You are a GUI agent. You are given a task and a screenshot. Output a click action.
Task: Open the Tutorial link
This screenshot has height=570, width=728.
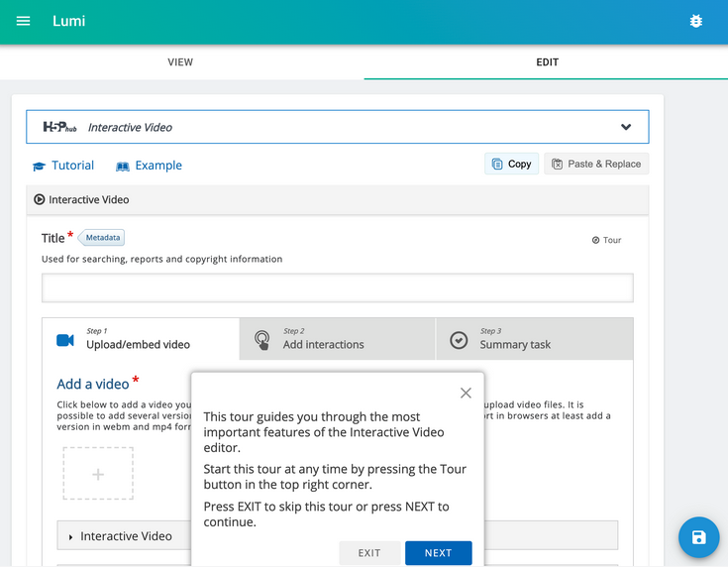tap(63, 166)
